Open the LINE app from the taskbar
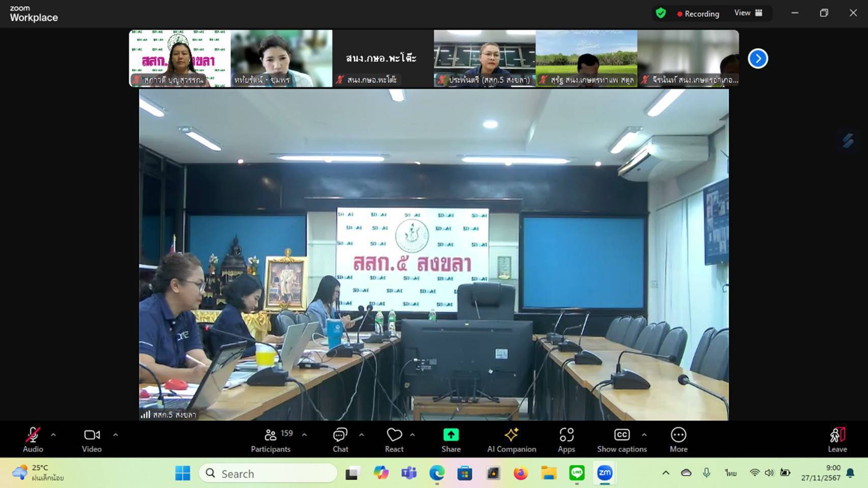 pyautogui.click(x=576, y=473)
